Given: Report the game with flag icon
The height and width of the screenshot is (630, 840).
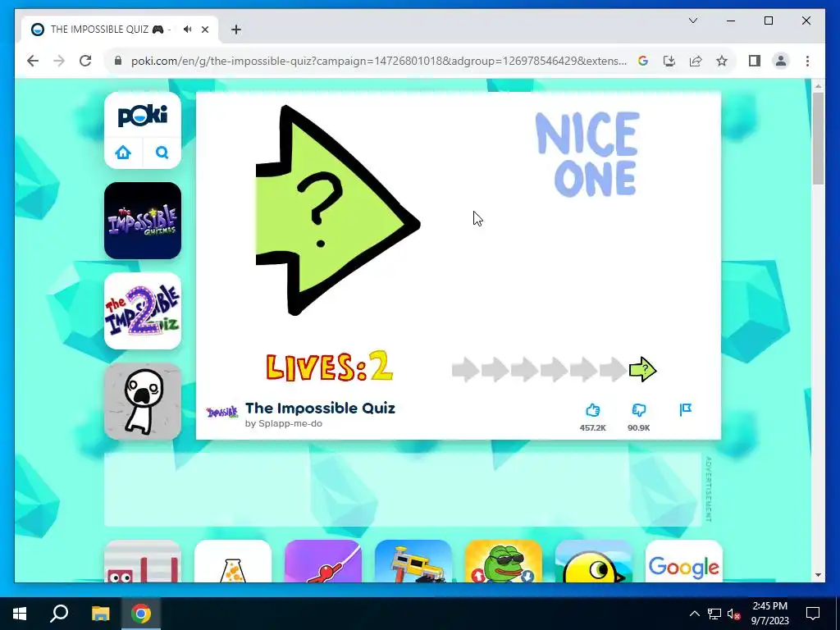Looking at the screenshot, I should (x=685, y=410).
